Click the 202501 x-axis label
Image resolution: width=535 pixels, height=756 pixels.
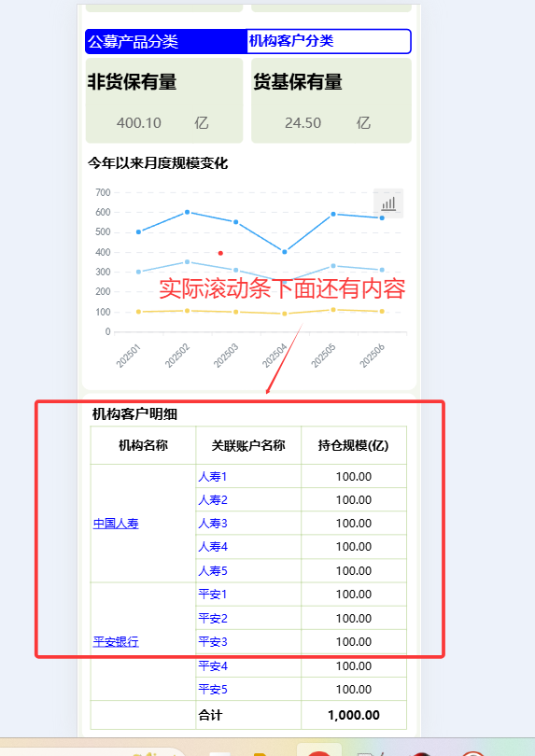pyautogui.click(x=129, y=357)
